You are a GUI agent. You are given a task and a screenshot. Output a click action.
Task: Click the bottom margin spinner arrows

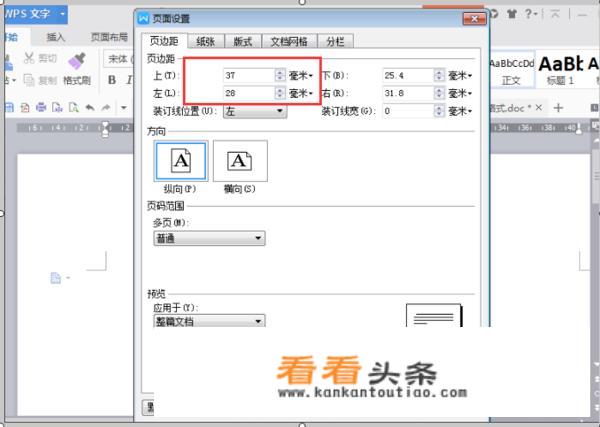[439, 75]
